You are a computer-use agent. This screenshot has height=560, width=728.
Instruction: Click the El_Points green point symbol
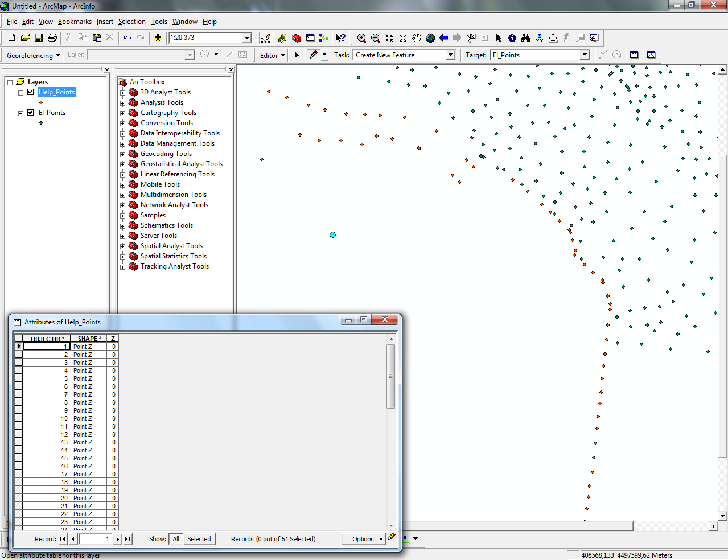[x=41, y=123]
